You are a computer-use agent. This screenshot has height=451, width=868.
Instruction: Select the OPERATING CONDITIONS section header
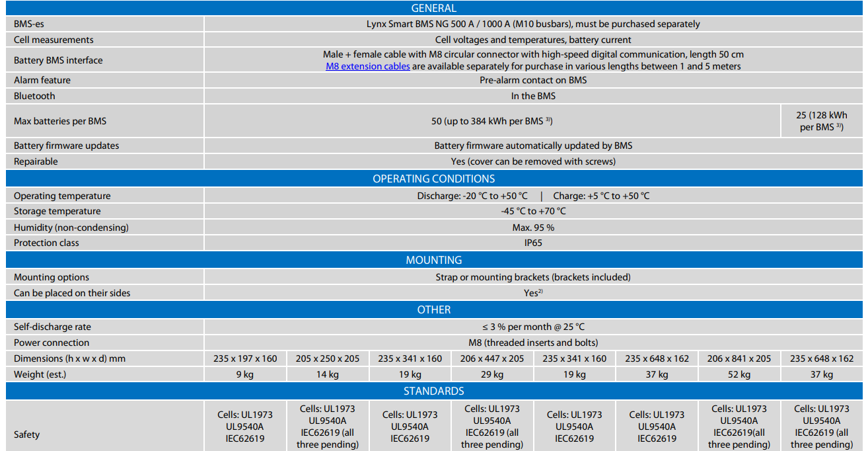tap(433, 179)
